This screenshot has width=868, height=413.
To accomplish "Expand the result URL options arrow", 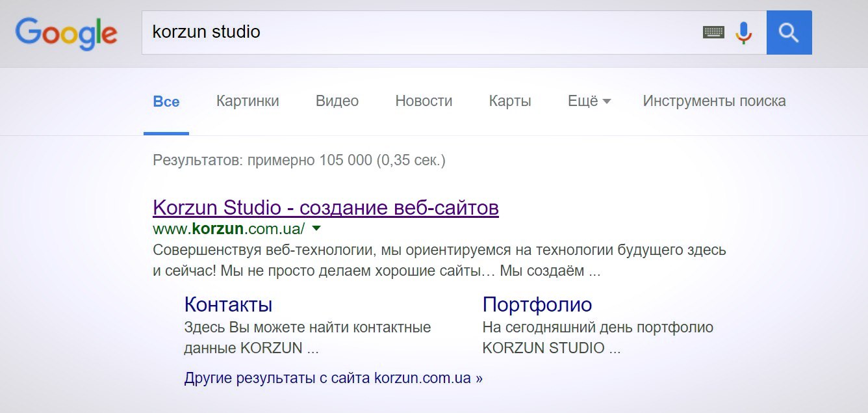I will (316, 228).
